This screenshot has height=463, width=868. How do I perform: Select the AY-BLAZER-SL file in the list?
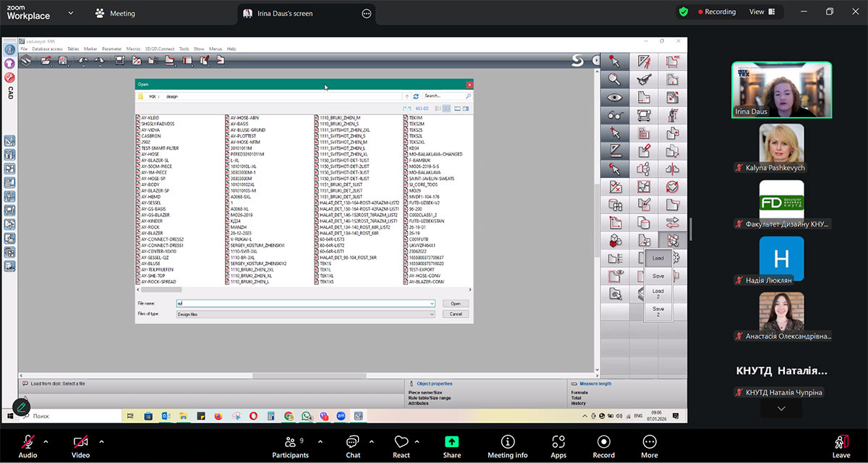[x=156, y=160]
